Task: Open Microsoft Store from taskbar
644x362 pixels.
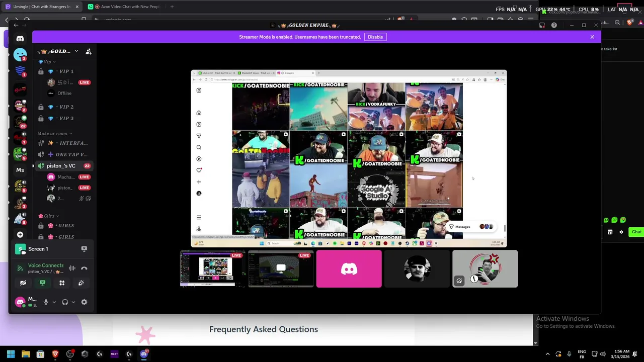Action: [40, 354]
